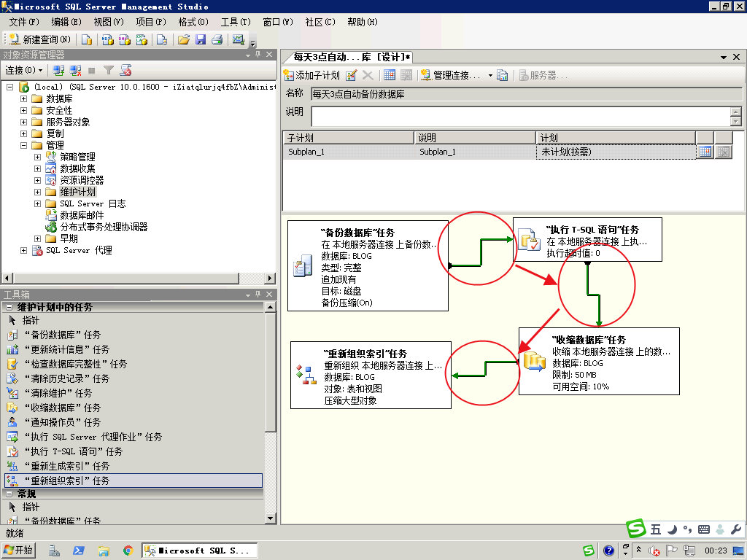The height and width of the screenshot is (560, 747).
Task: Click the DMX query icon in the toolbar
Action: pyautogui.click(x=125, y=39)
